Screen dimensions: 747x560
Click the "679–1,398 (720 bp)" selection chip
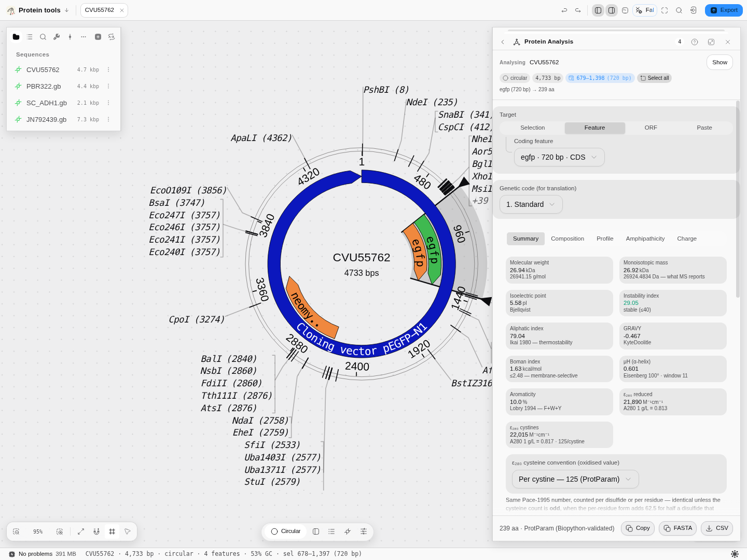[x=600, y=78]
